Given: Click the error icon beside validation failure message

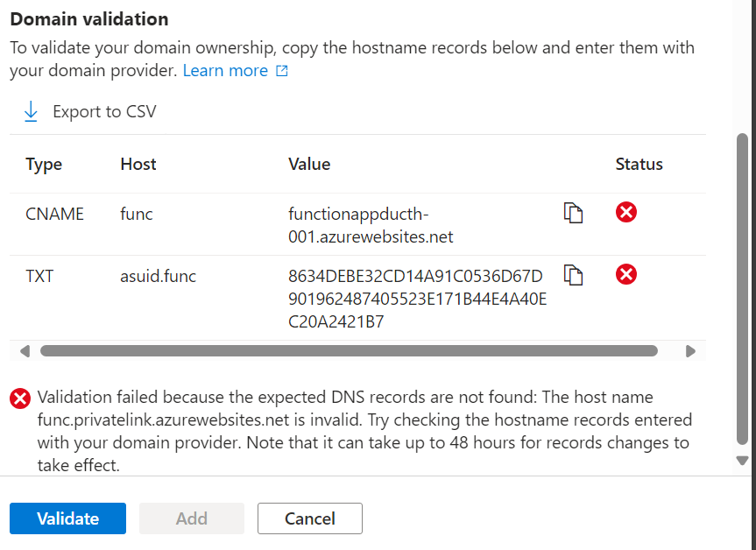Looking at the screenshot, I should [19, 398].
